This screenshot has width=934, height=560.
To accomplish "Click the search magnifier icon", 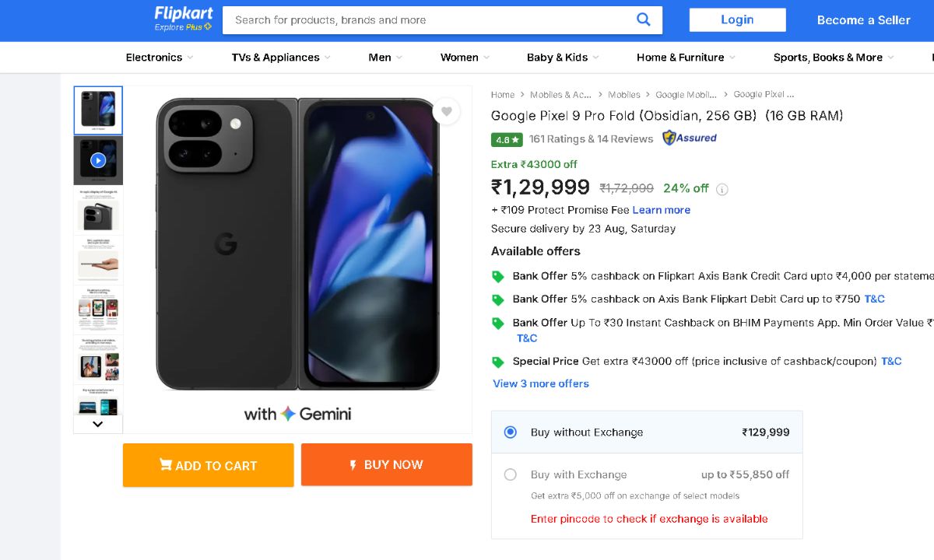I will pos(644,20).
